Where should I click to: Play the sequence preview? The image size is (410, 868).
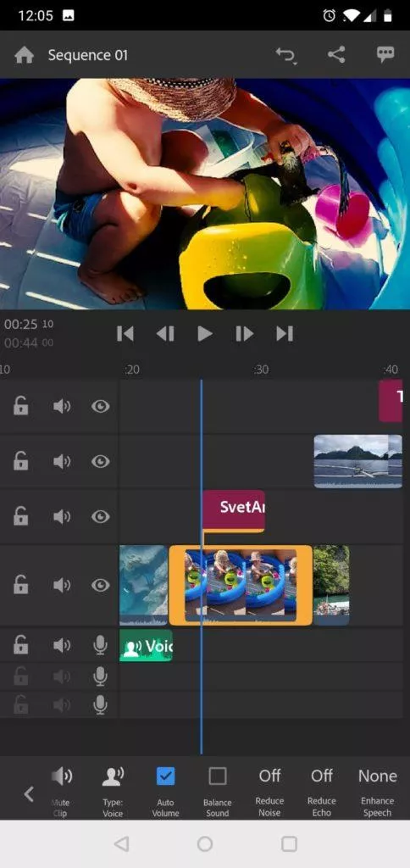(x=205, y=333)
